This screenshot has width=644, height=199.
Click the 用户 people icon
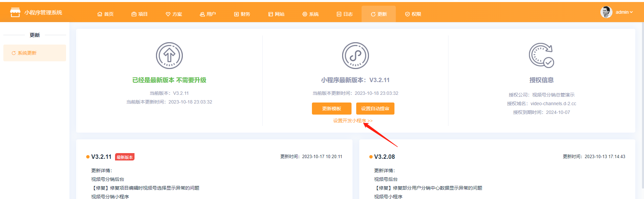pos(202,14)
